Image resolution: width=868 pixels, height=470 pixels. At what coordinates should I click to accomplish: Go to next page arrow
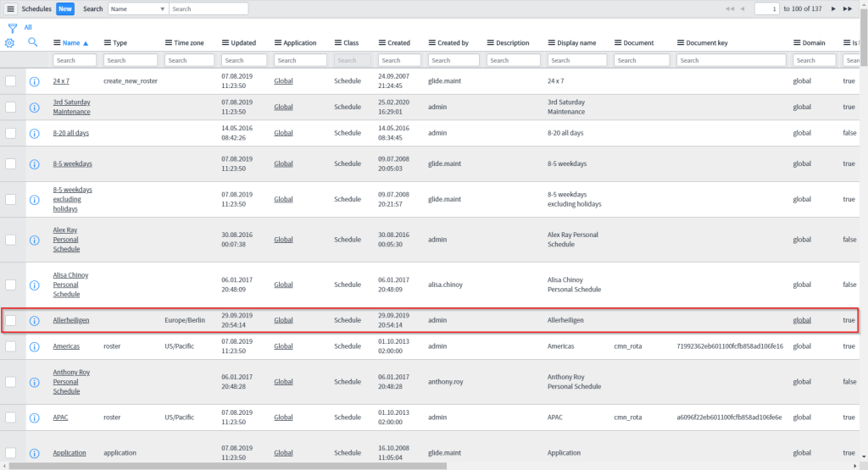pos(833,8)
